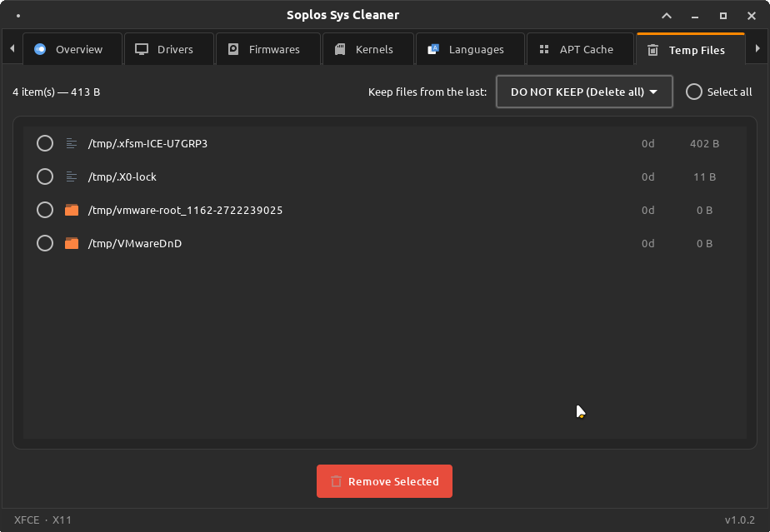This screenshot has width=770, height=532.
Task: Click folder icon of /tmp/vmware-root_1162-2722239025
Action: pos(72,210)
